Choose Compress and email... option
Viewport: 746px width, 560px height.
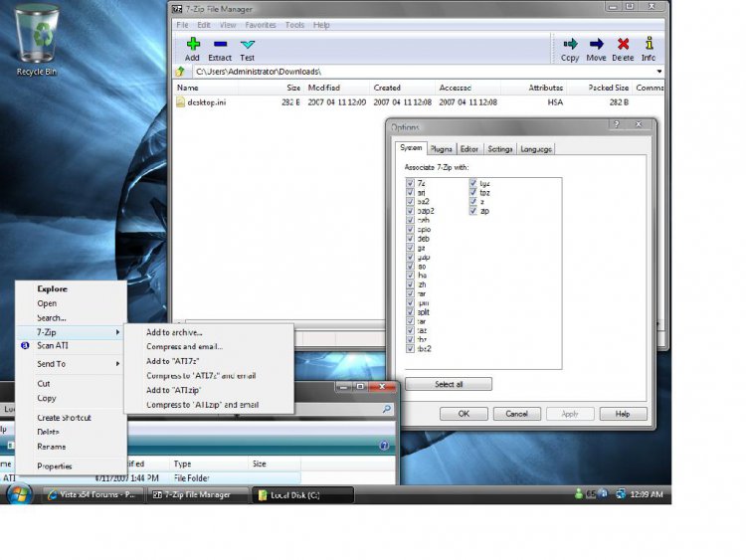pos(185,347)
